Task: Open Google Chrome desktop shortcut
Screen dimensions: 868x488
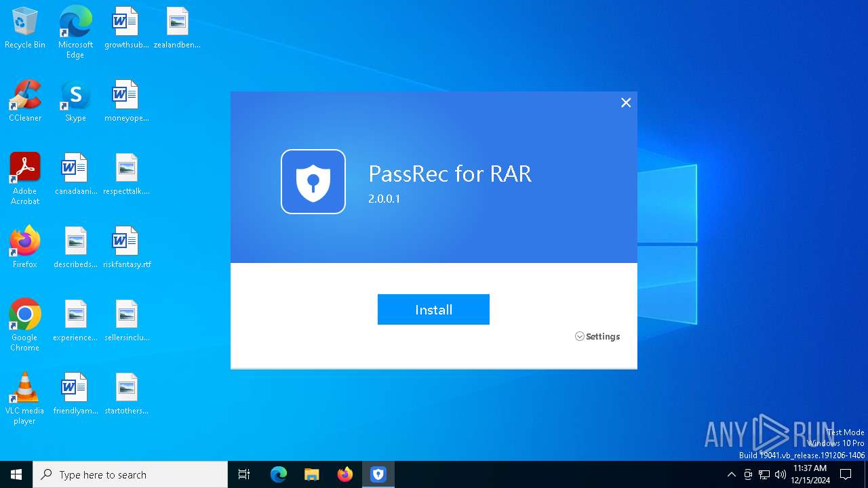Action: [x=25, y=325]
